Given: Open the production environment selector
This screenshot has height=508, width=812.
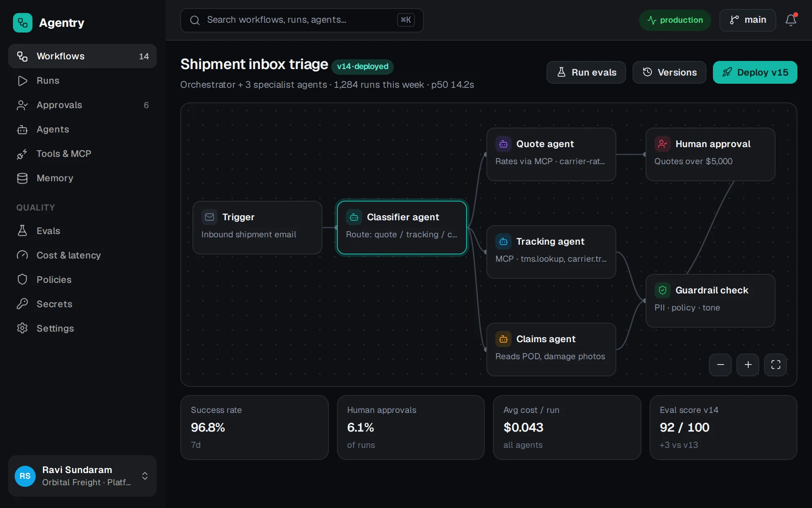Looking at the screenshot, I should point(675,20).
